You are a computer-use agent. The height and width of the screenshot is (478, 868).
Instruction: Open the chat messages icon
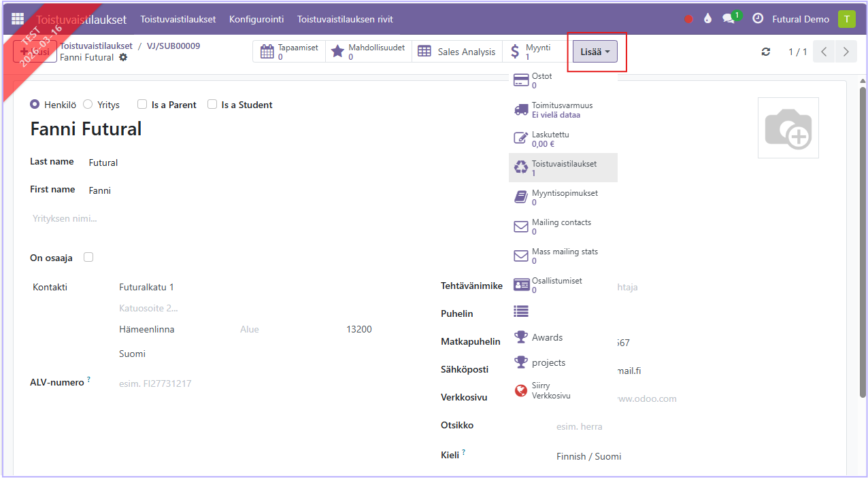pyautogui.click(x=730, y=19)
